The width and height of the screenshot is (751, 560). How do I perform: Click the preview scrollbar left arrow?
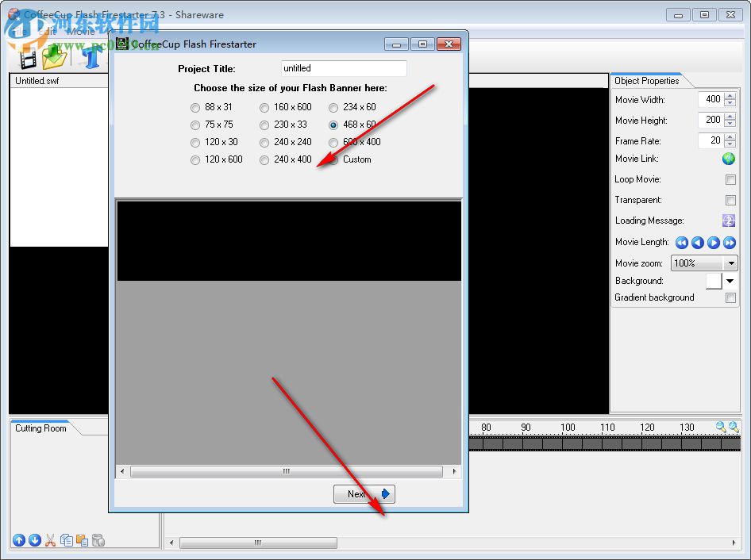coord(122,471)
